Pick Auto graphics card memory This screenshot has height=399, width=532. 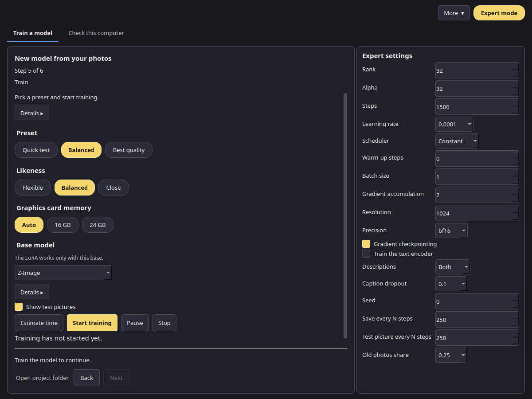coord(29,225)
